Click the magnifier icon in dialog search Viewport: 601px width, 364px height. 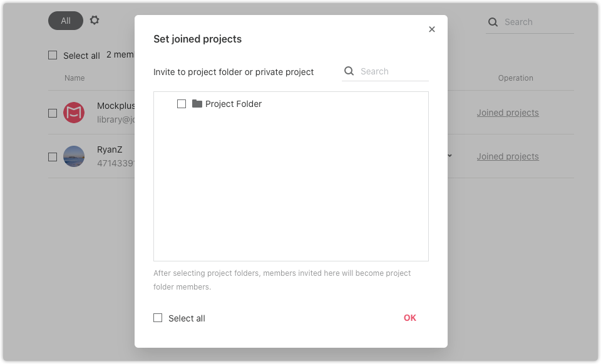click(349, 71)
